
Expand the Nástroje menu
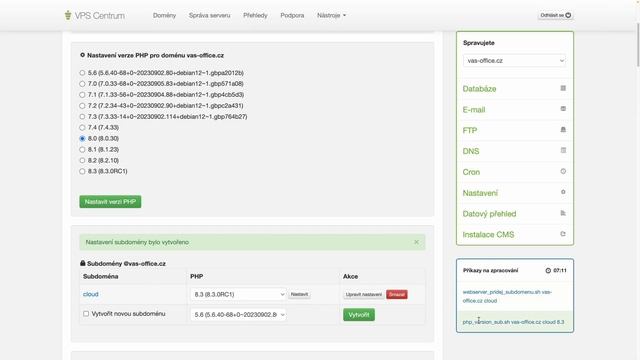331,15
